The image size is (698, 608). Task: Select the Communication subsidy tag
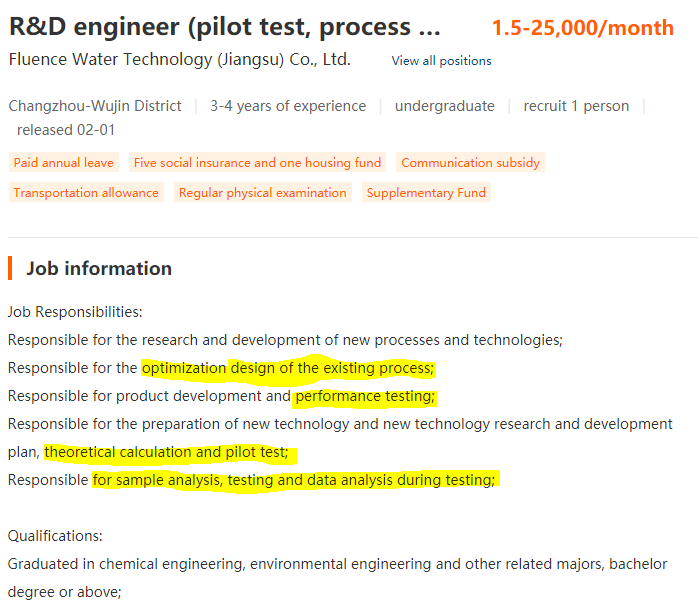pos(471,162)
